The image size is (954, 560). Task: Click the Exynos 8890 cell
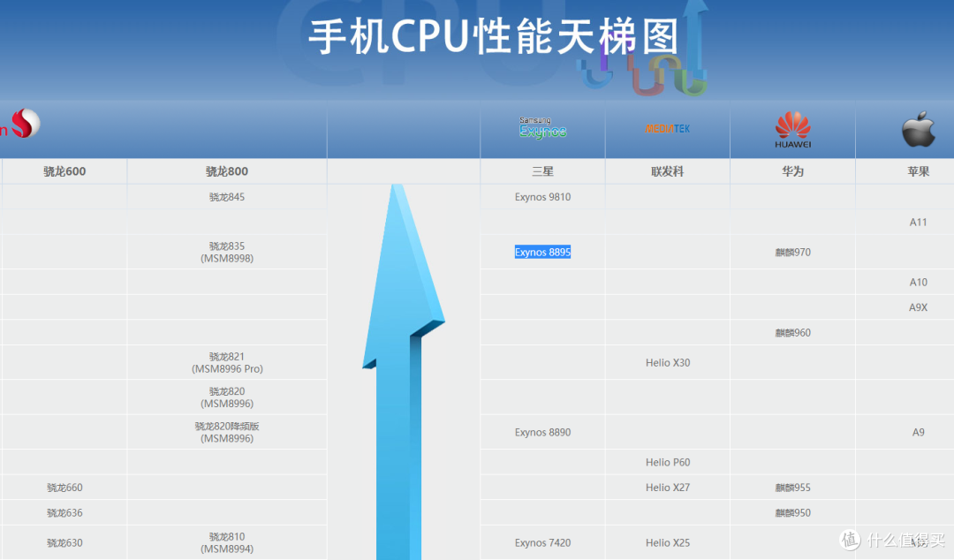tap(542, 432)
